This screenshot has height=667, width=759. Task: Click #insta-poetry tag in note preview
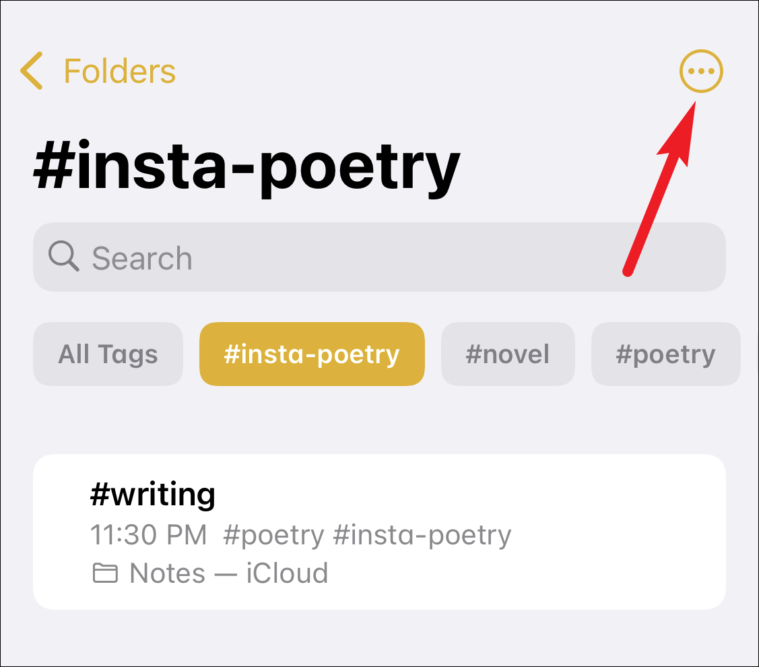click(x=421, y=535)
